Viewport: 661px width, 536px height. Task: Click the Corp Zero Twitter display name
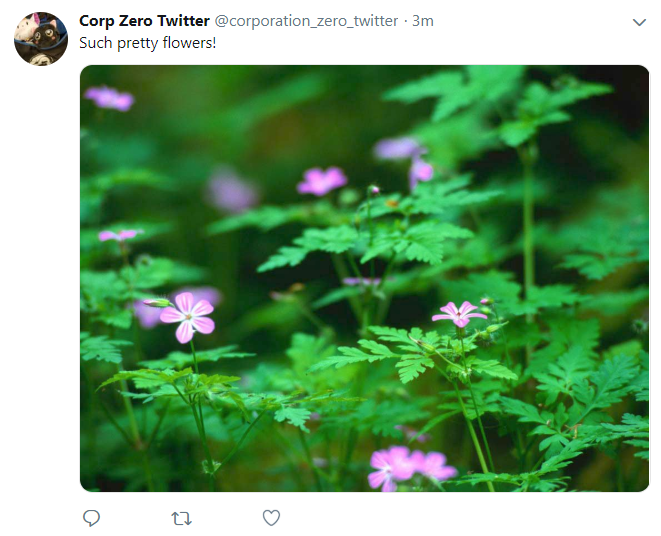pos(144,21)
